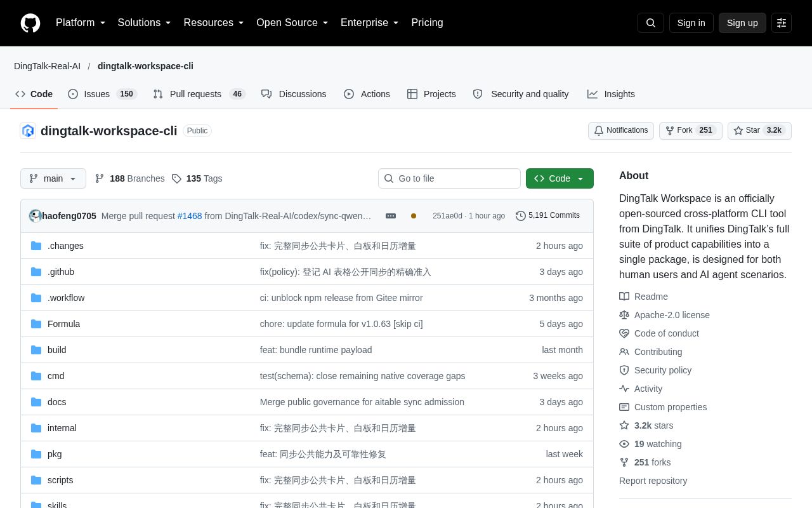Open the Readme link
The image size is (812, 508).
point(644,297)
